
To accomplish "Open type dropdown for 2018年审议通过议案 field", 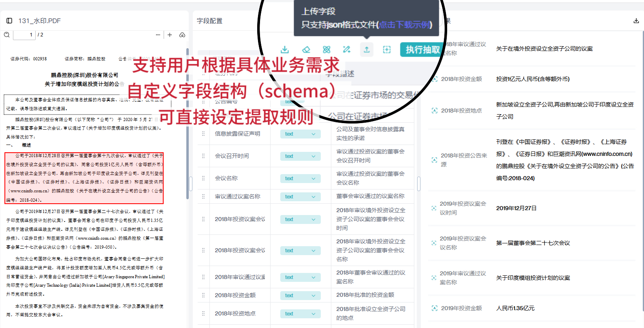I will coord(300,277).
